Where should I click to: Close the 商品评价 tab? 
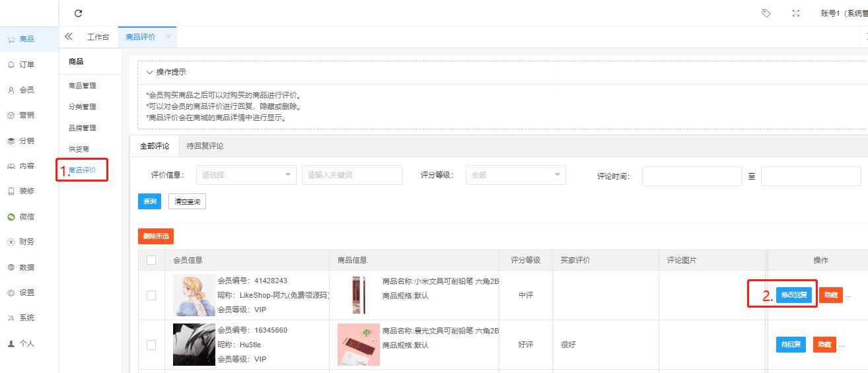click(168, 37)
